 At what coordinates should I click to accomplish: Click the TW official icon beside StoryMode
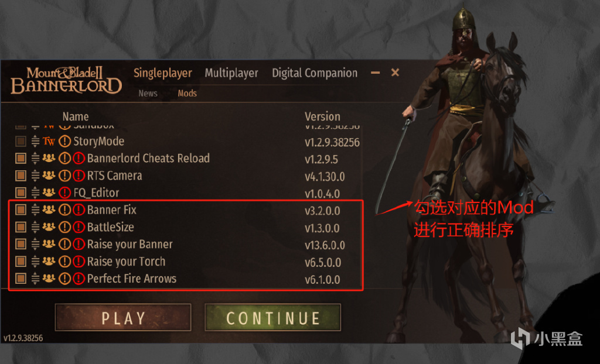(x=49, y=141)
